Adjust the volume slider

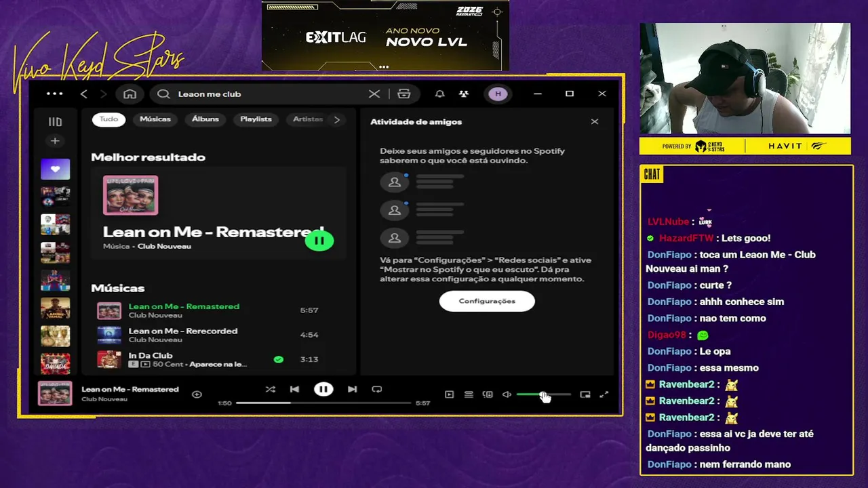[x=544, y=394]
